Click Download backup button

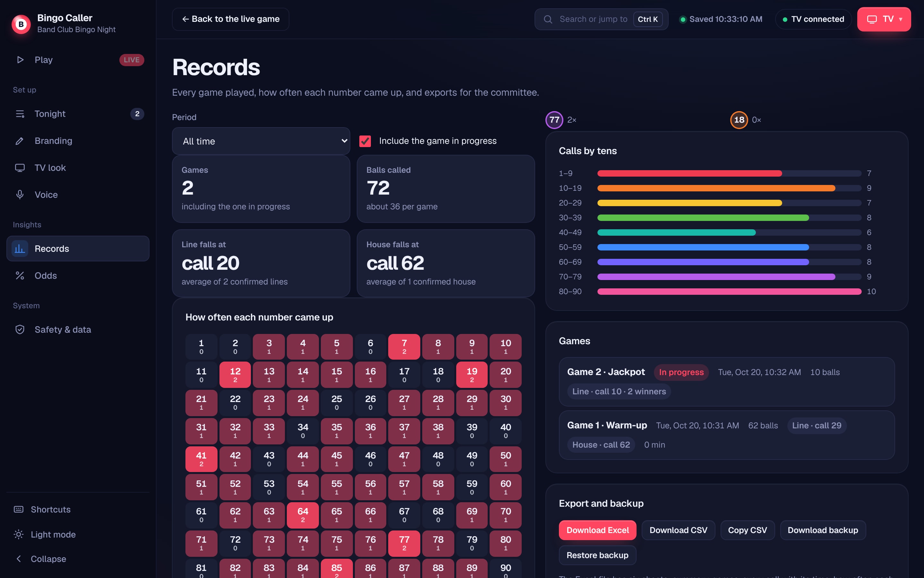pyautogui.click(x=823, y=530)
